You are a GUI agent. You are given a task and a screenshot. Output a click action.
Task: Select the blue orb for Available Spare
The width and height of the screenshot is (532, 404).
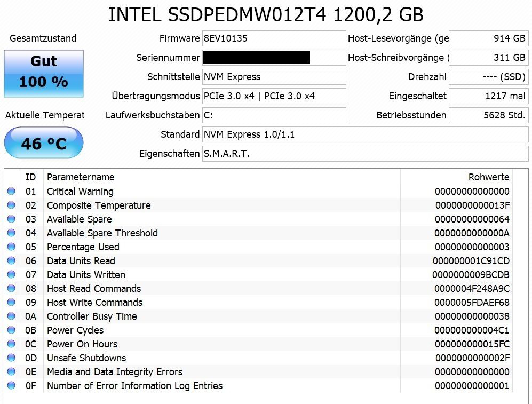(x=11, y=219)
